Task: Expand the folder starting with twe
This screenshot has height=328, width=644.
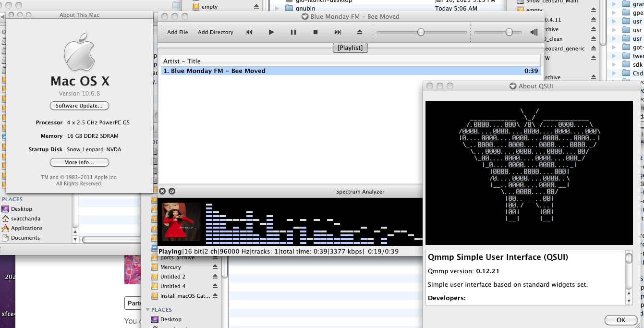Action: coord(614,56)
